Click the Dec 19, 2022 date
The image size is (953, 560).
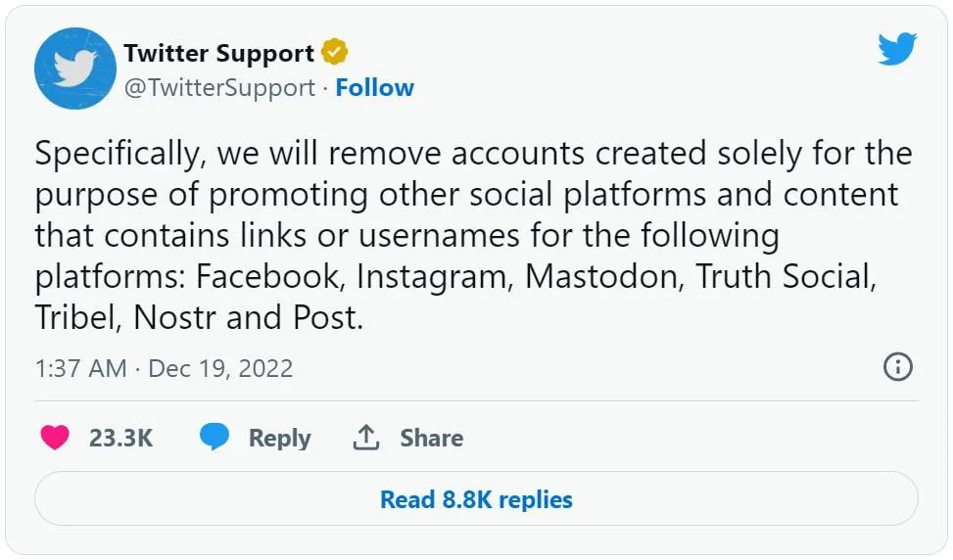pos(220,369)
